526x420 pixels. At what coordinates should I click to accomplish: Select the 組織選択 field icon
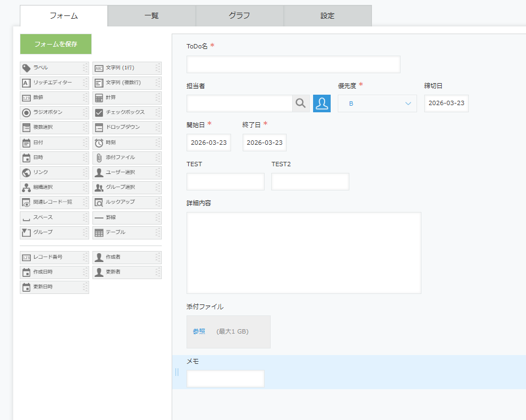(x=26, y=187)
